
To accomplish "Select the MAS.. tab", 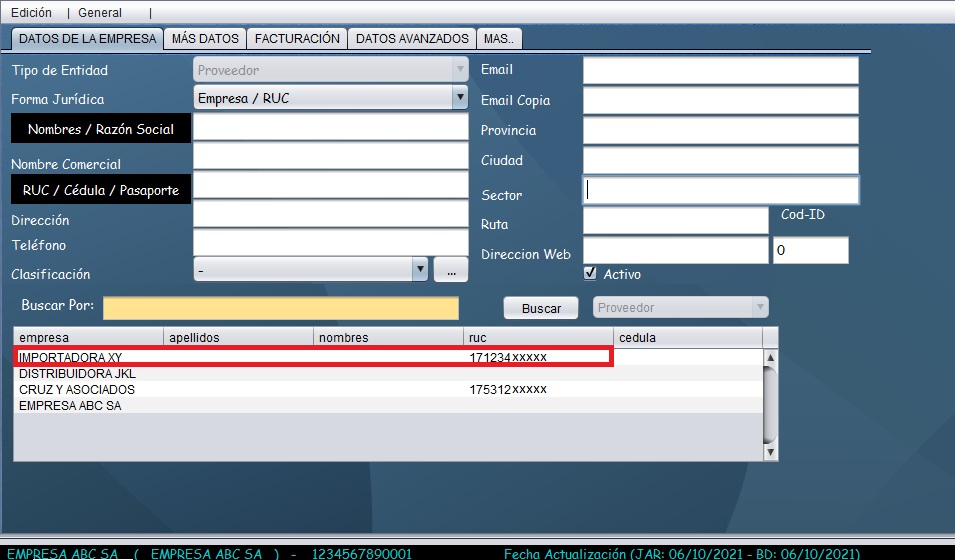I will tap(499, 39).
